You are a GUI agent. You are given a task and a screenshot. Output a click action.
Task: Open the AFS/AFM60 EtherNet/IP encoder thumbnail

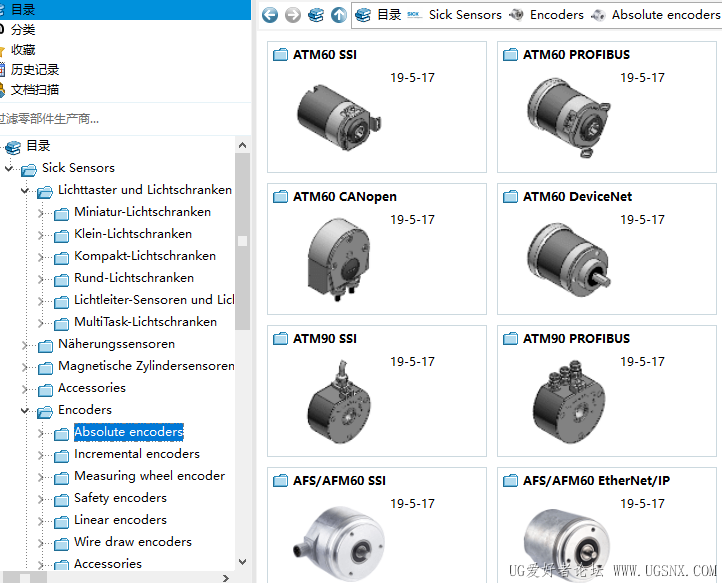(567, 545)
